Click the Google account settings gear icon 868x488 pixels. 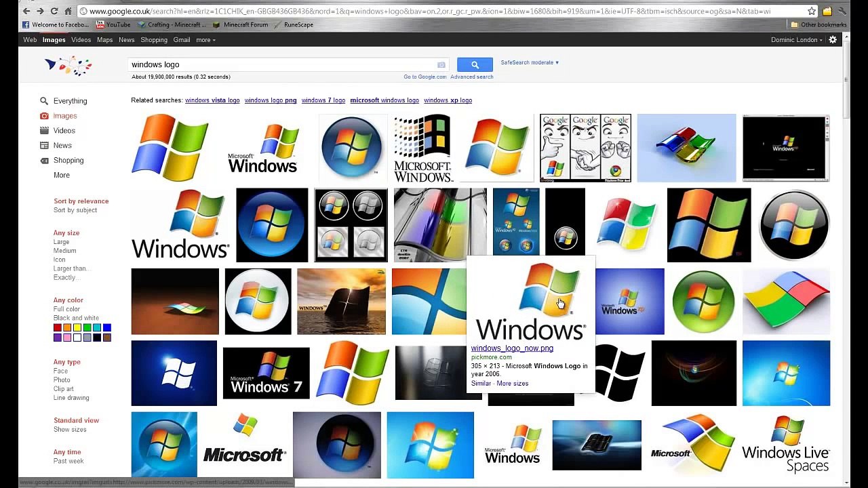[833, 40]
